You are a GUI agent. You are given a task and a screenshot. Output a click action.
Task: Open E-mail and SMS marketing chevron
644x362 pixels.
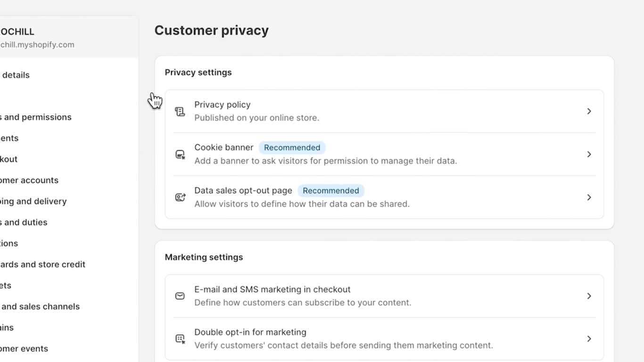point(589,296)
